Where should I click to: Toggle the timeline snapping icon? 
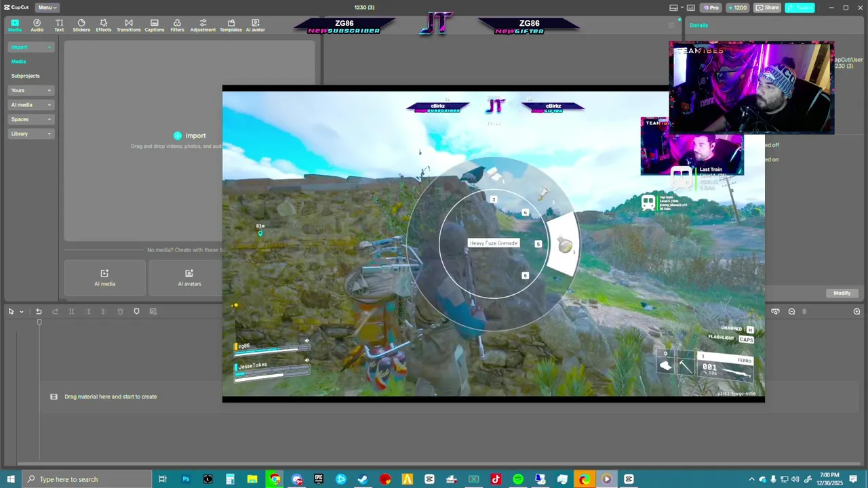coord(775,311)
